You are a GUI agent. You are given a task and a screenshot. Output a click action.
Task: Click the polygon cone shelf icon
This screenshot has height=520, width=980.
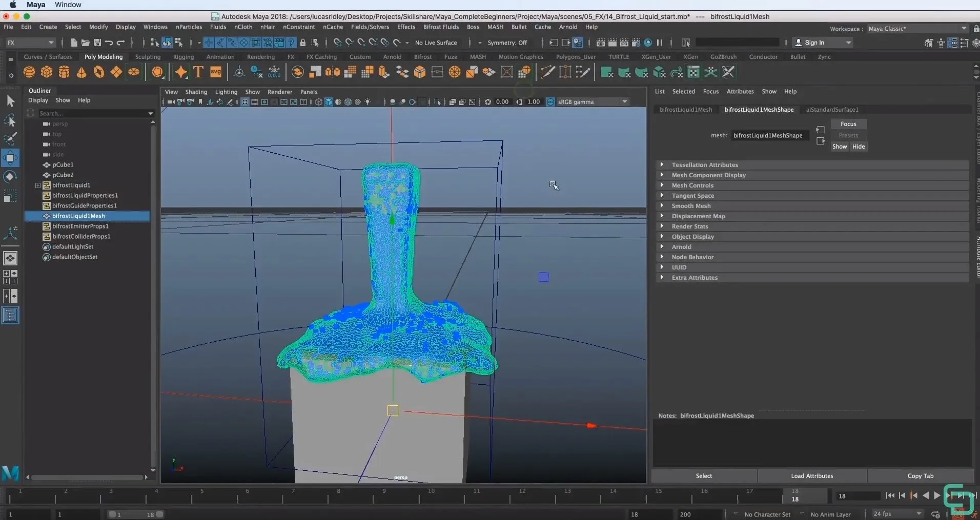(x=81, y=72)
